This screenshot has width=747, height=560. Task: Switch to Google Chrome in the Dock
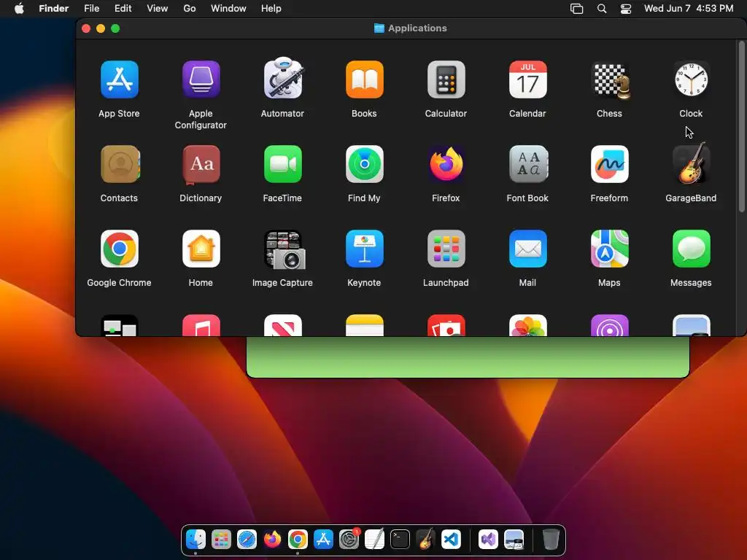click(x=298, y=539)
